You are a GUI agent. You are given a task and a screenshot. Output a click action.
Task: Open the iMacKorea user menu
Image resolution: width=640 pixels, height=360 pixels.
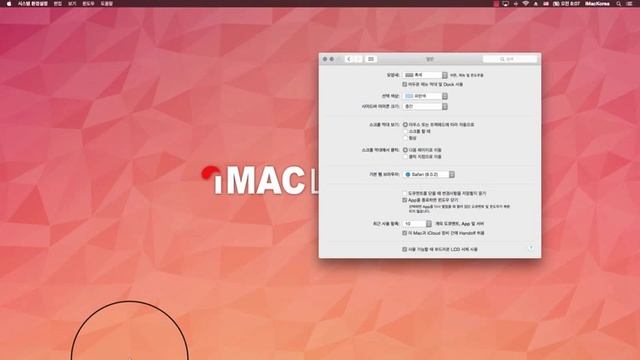pyautogui.click(x=597, y=4)
